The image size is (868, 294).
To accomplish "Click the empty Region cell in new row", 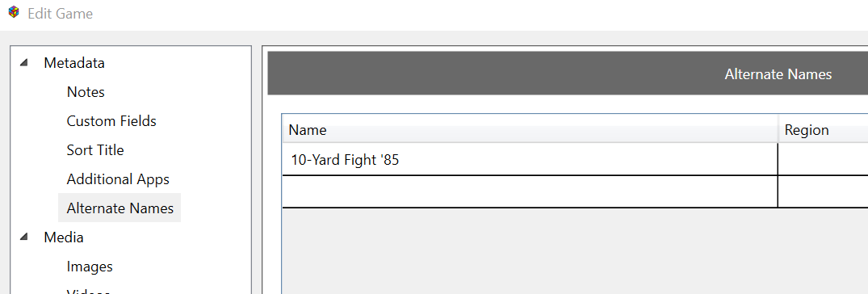I will click(x=823, y=191).
